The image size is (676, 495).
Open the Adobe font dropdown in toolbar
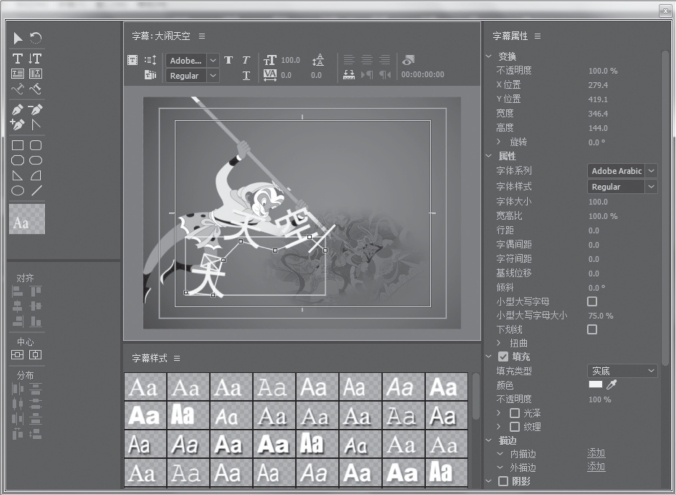(192, 60)
